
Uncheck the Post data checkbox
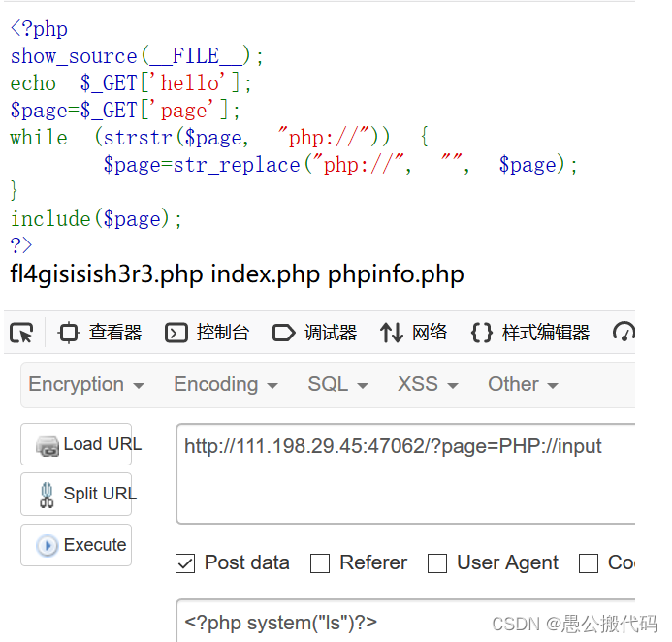tap(185, 563)
